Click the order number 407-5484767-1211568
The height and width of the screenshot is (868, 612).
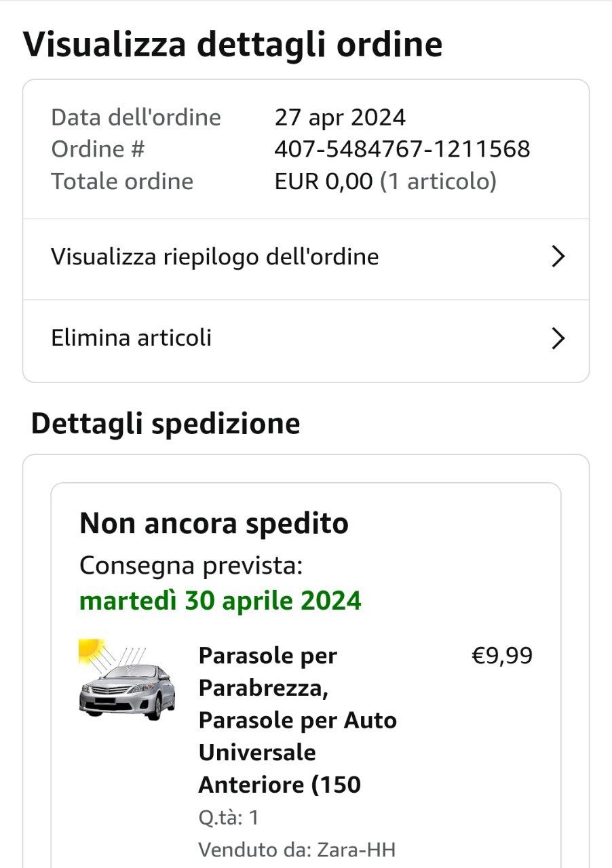tap(402, 149)
